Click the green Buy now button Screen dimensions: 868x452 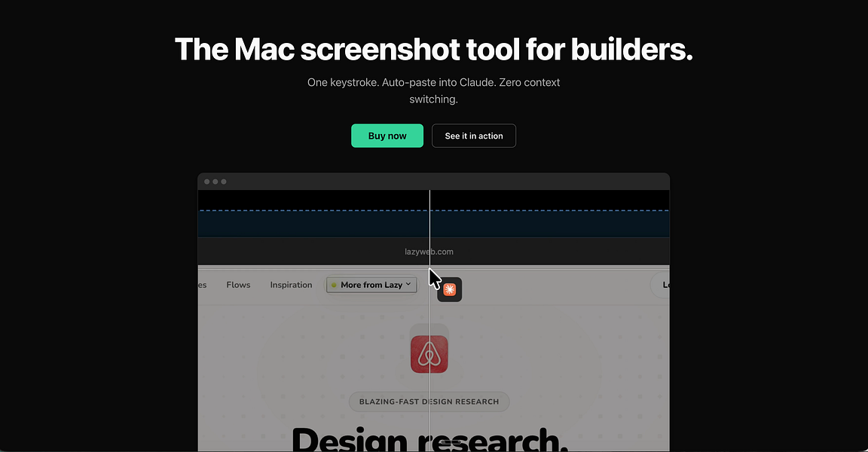387,136
